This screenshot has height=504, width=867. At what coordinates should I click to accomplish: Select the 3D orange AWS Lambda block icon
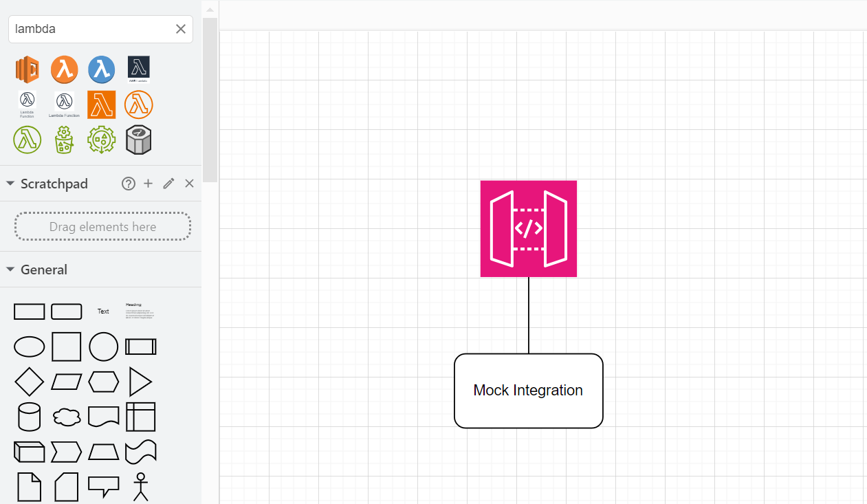(28, 69)
